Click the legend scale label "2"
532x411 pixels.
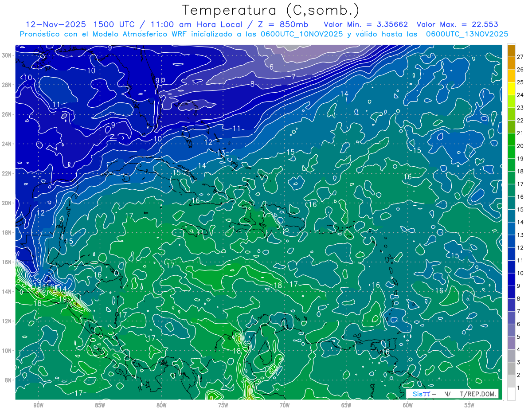pos(519,375)
